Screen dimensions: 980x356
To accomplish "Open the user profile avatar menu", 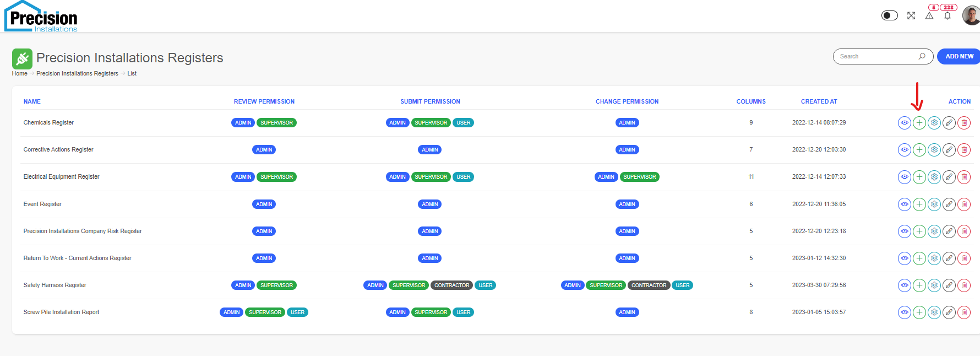I will pyautogui.click(x=971, y=15).
